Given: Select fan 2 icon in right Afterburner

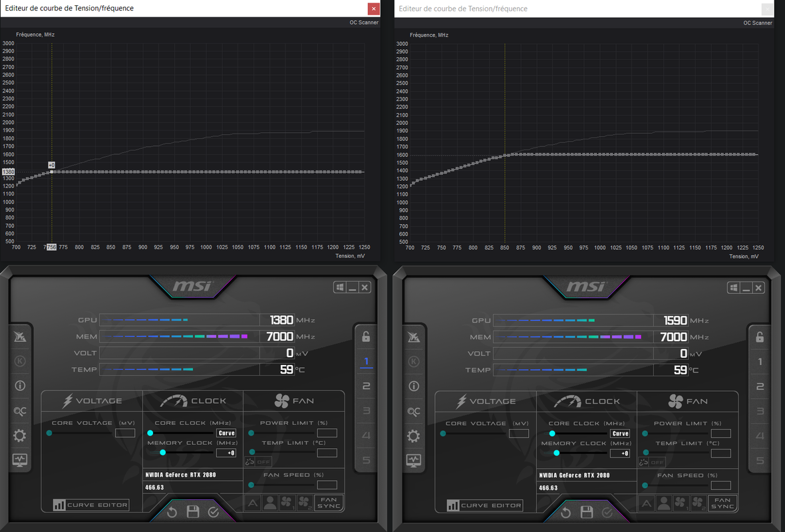Looking at the screenshot, I should (699, 503).
